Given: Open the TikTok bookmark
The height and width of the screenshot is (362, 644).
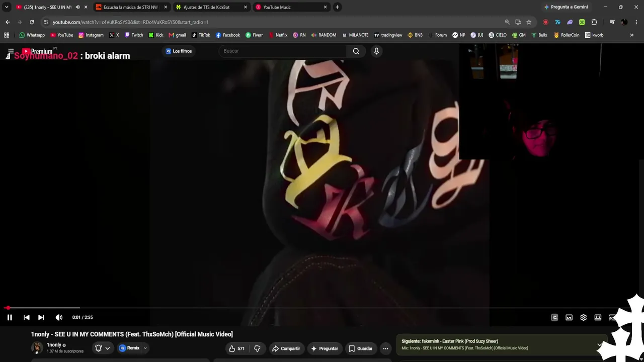Looking at the screenshot, I should coord(201,35).
